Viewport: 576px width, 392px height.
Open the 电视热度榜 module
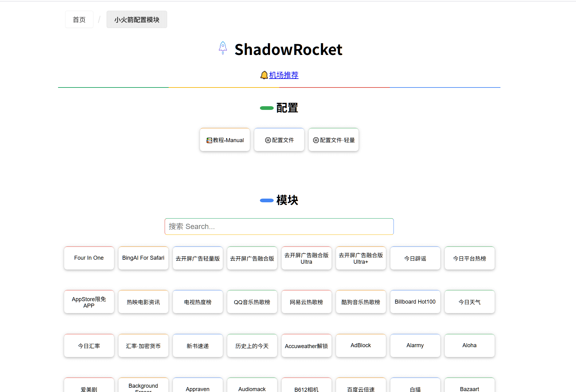pyautogui.click(x=198, y=302)
